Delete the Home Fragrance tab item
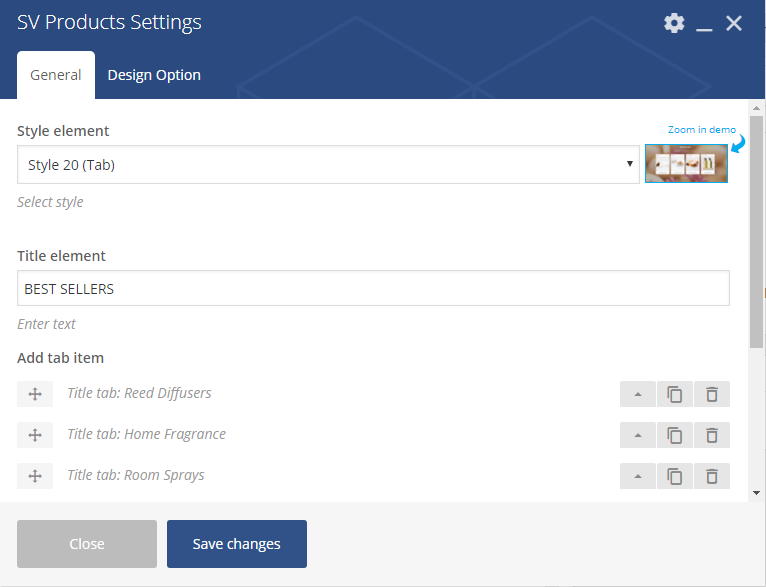The height and width of the screenshot is (587, 766). point(712,435)
